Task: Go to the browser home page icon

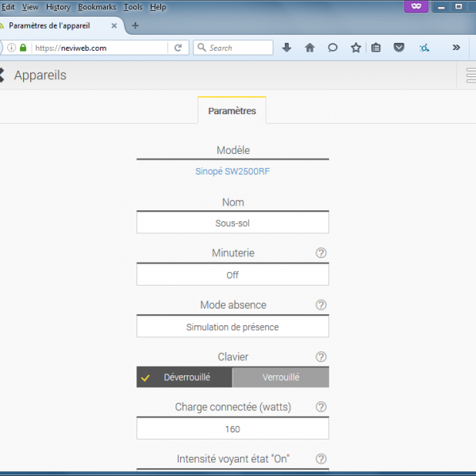Action: pyautogui.click(x=309, y=48)
